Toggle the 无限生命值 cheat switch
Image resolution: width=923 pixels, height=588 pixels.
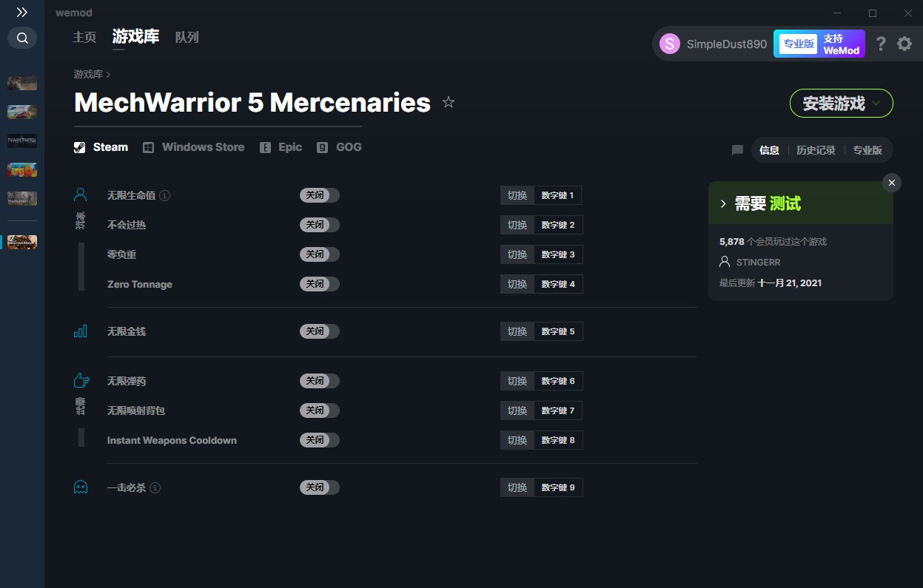pyautogui.click(x=320, y=195)
